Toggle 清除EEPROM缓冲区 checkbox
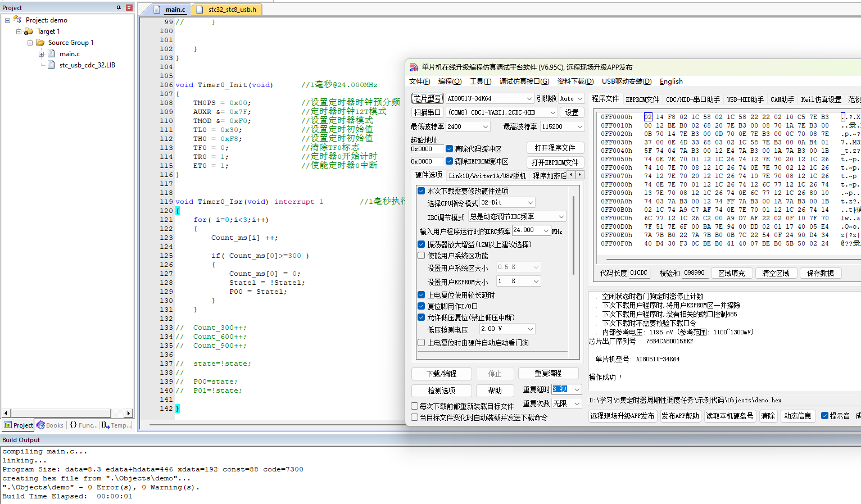861x504 pixels. [x=449, y=161]
